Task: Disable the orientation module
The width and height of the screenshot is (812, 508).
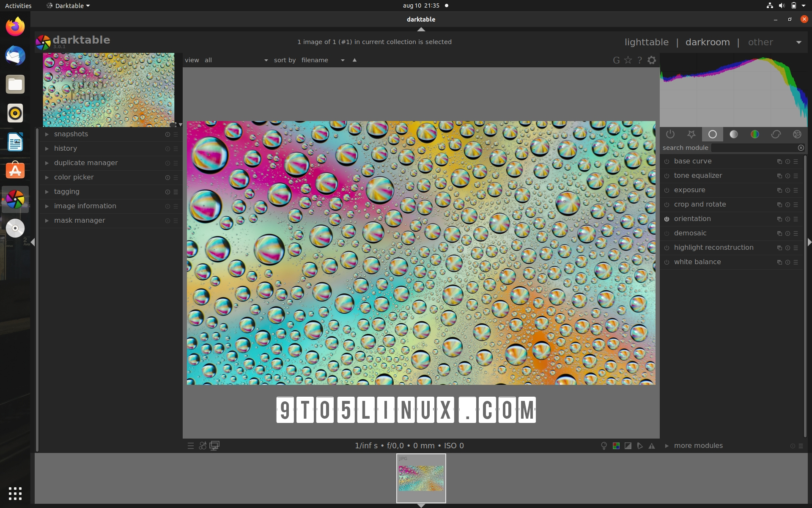Action: [x=667, y=219]
